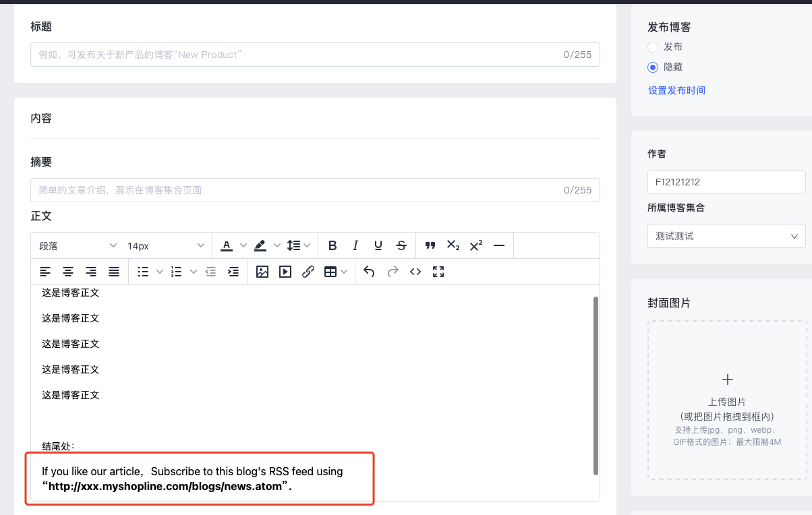Click the bold RSS URL text in editor
The image size is (812, 515).
point(167,486)
